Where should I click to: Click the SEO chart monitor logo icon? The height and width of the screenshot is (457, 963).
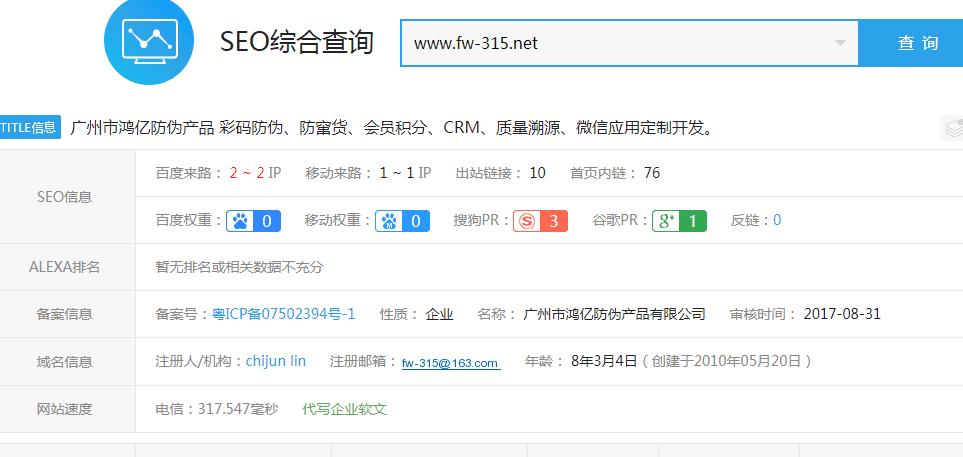(x=149, y=41)
